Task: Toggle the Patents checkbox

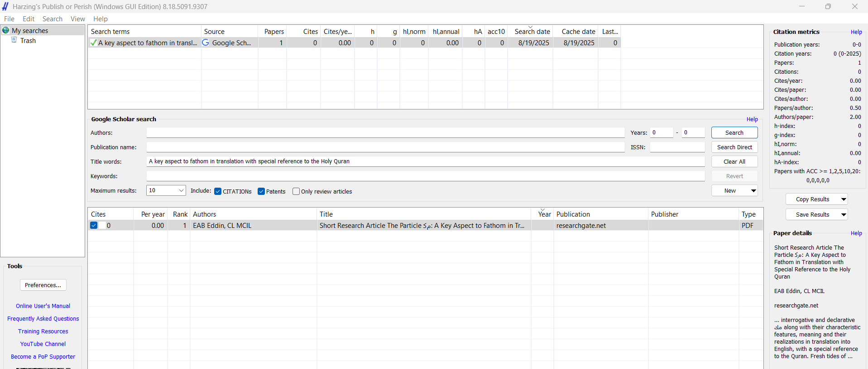Action: (x=261, y=191)
